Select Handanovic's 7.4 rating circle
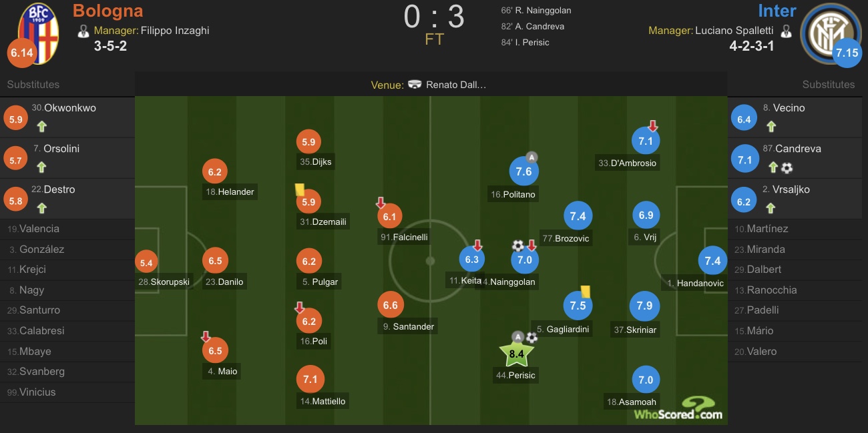Screen dimensions: 868x433 tap(712, 261)
